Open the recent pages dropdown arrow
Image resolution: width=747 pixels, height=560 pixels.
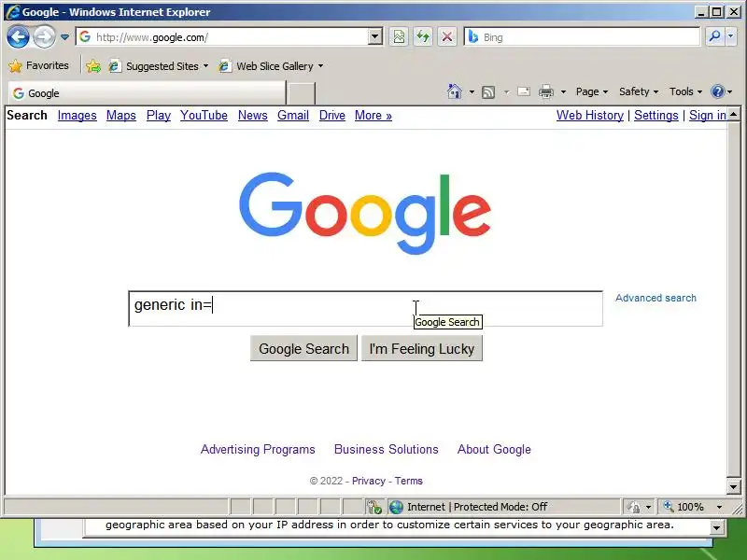coord(64,37)
